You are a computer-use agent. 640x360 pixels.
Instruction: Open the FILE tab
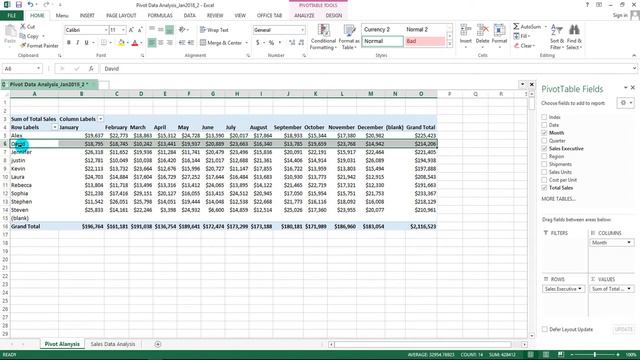[12, 16]
